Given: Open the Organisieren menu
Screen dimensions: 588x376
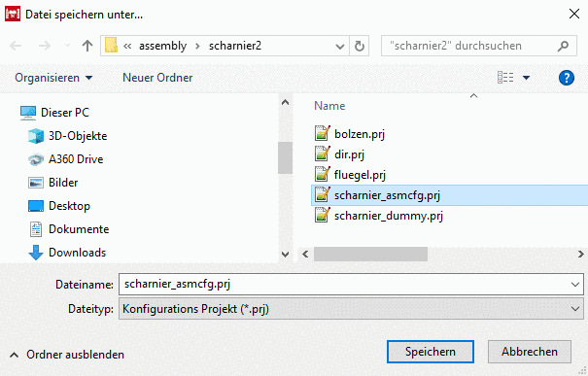Looking at the screenshot, I should pyautogui.click(x=53, y=78).
